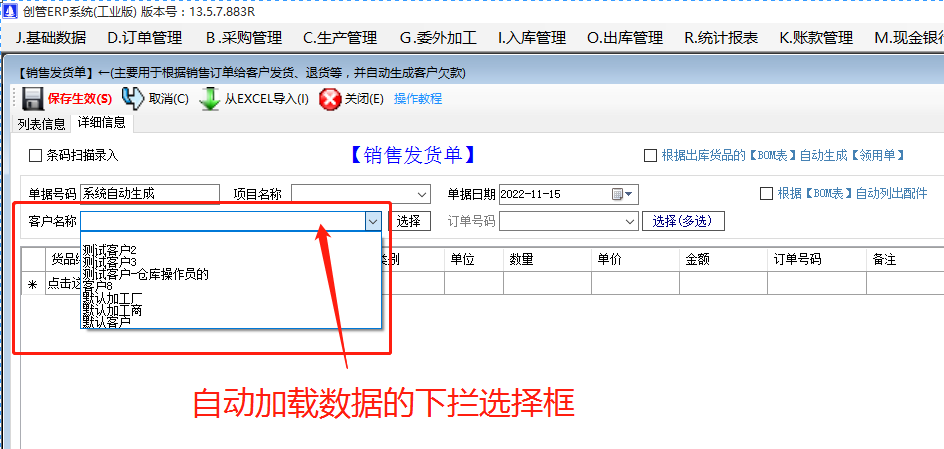944x449 pixels.
Task: Click 选择(多选) button for order number
Action: (683, 221)
